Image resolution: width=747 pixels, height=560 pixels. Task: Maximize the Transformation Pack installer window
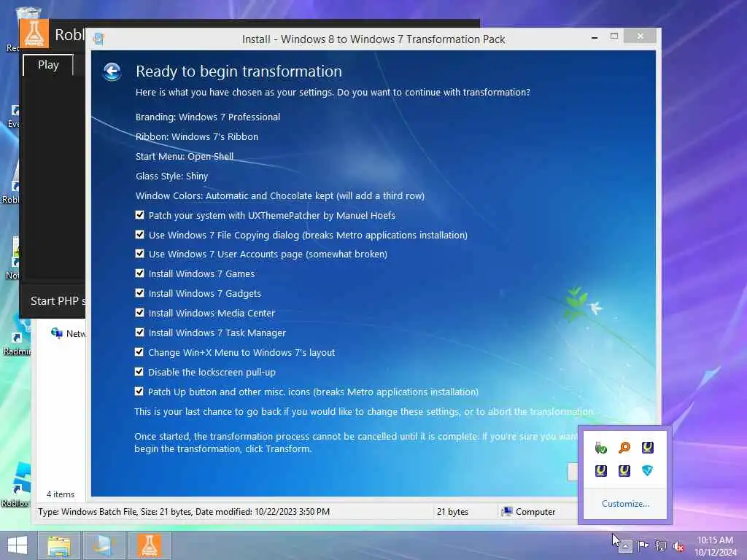(x=614, y=36)
